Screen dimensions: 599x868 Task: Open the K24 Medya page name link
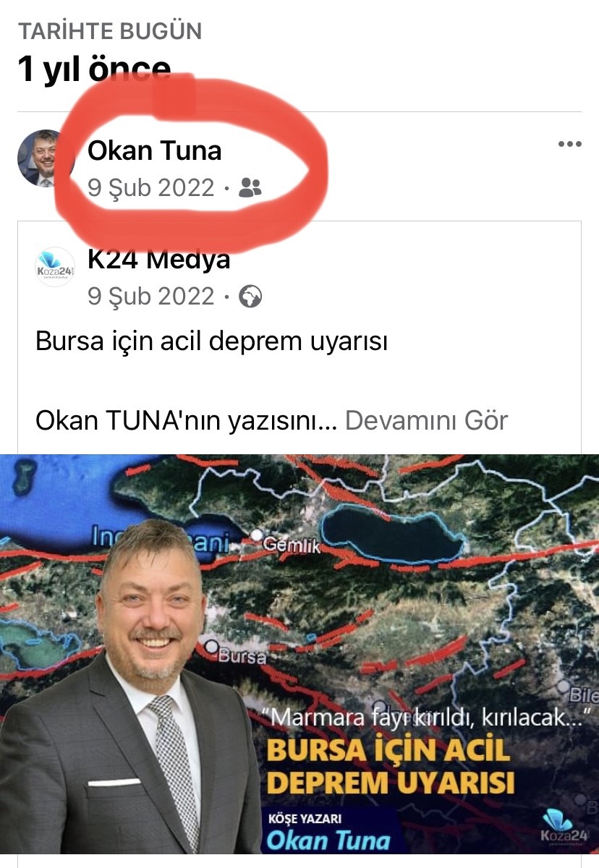pyautogui.click(x=158, y=259)
